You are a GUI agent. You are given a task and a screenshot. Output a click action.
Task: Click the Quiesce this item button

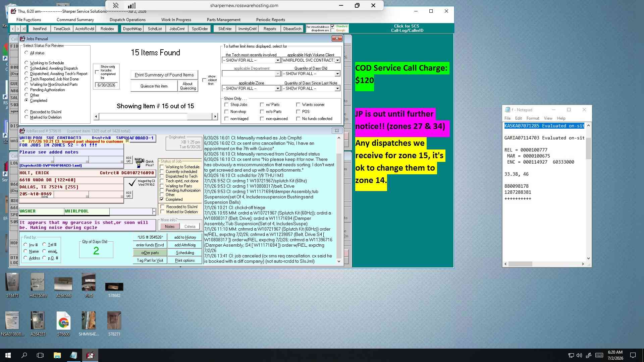[154, 86]
